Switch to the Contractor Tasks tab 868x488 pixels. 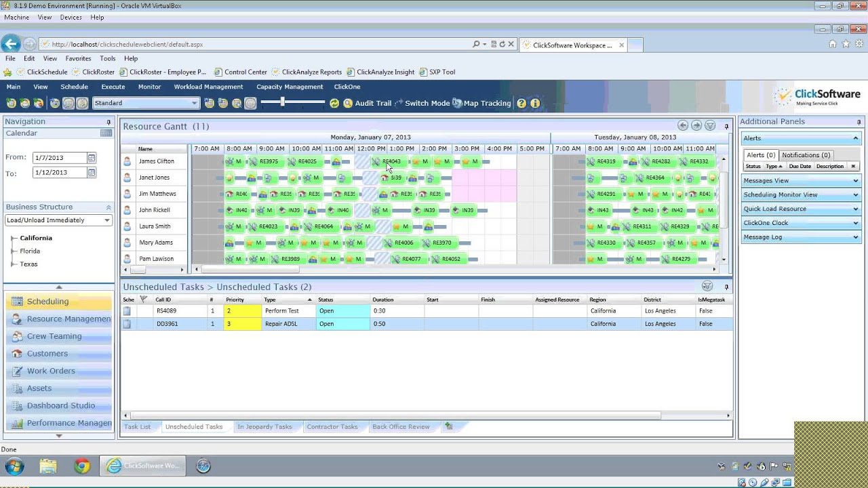point(332,427)
